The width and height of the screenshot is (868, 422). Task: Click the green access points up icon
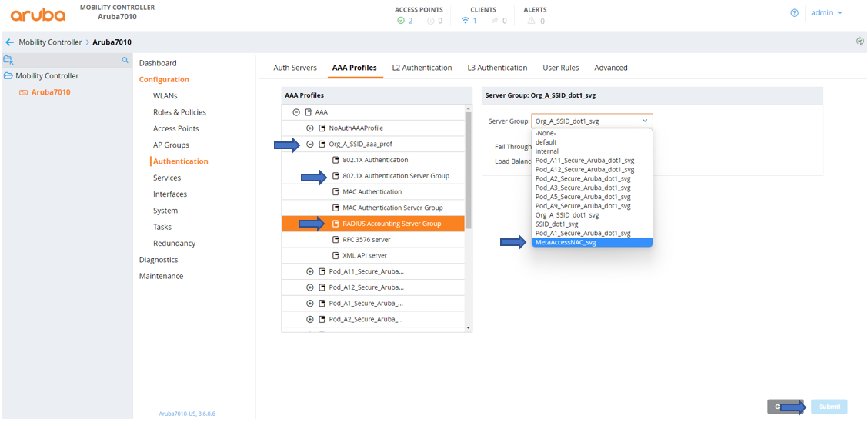coord(401,21)
